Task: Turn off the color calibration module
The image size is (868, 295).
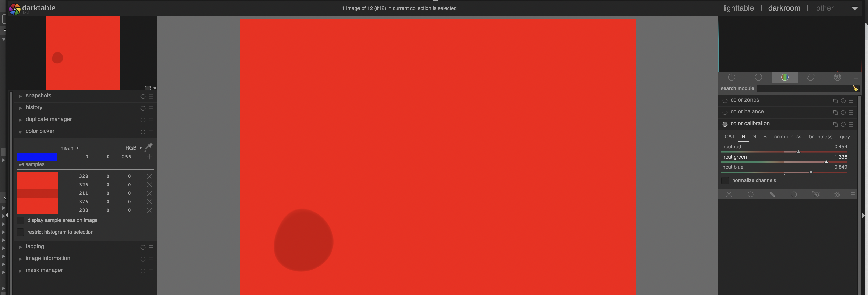Action: click(x=725, y=124)
